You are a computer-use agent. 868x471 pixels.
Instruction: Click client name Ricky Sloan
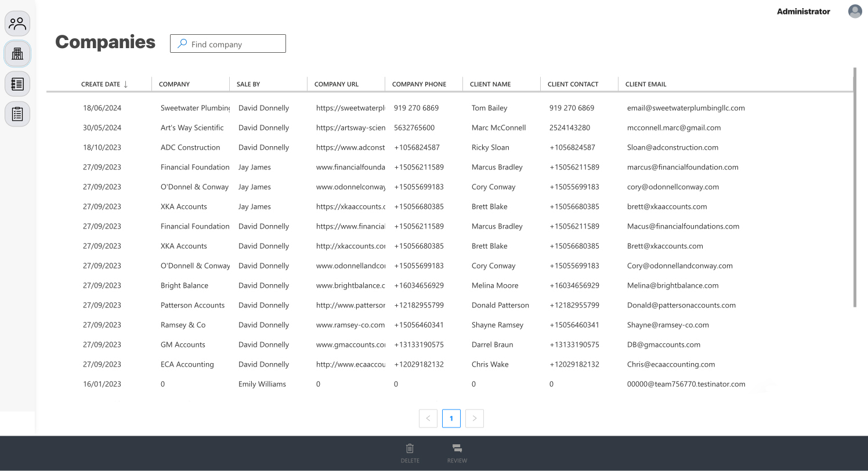490,147
